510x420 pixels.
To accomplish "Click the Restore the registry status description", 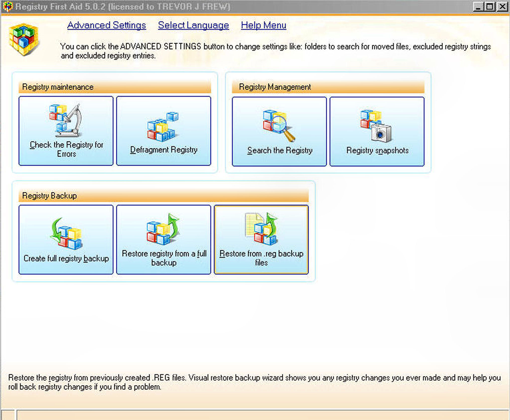I will click(x=255, y=382).
